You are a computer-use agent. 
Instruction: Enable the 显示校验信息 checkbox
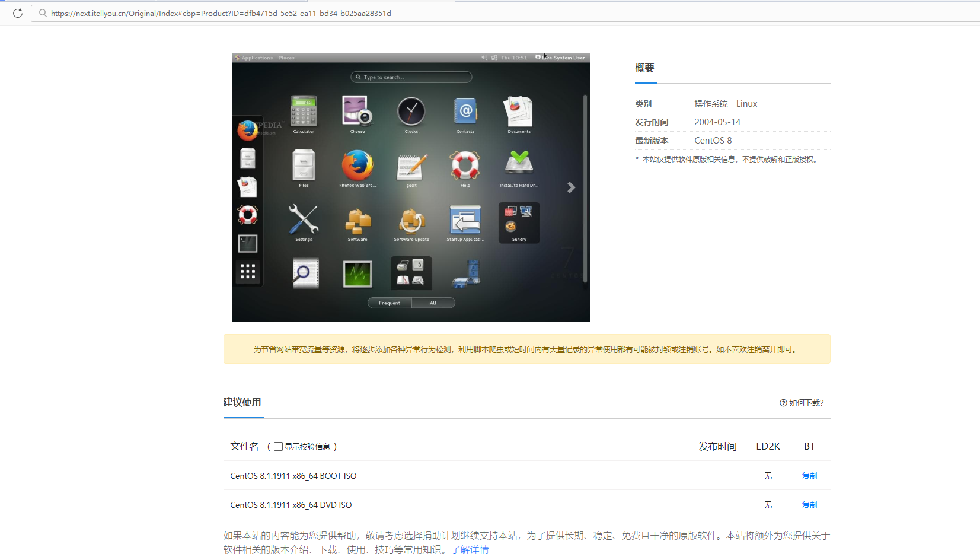278,446
